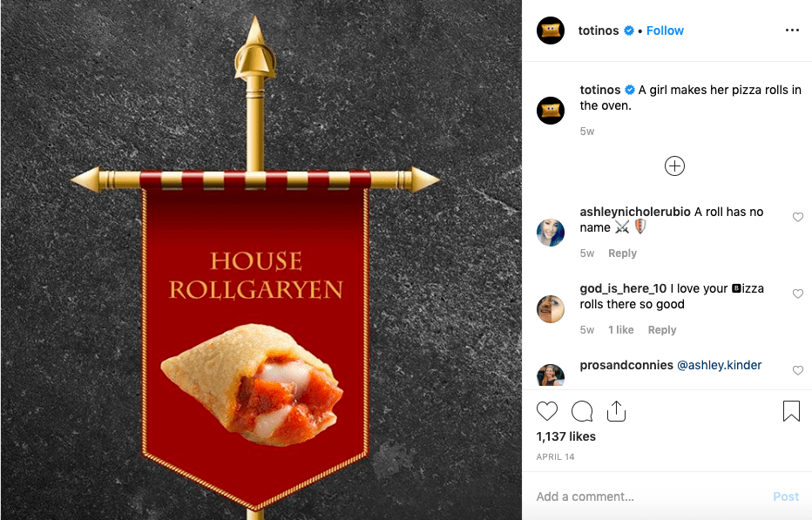Load more comments with the plus circle
The image size is (812, 520).
tap(674, 166)
